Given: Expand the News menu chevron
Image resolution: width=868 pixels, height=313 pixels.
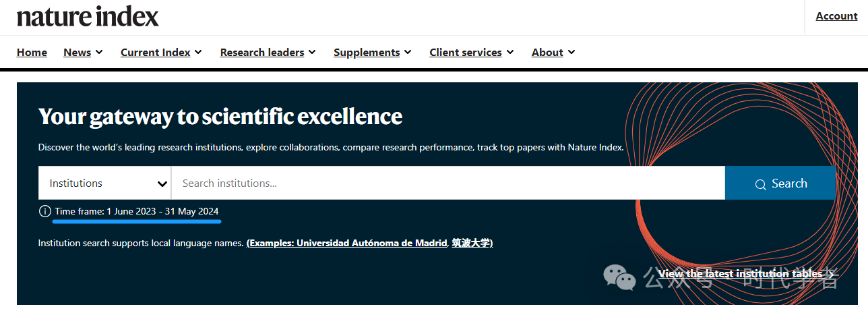Looking at the screenshot, I should click(99, 52).
